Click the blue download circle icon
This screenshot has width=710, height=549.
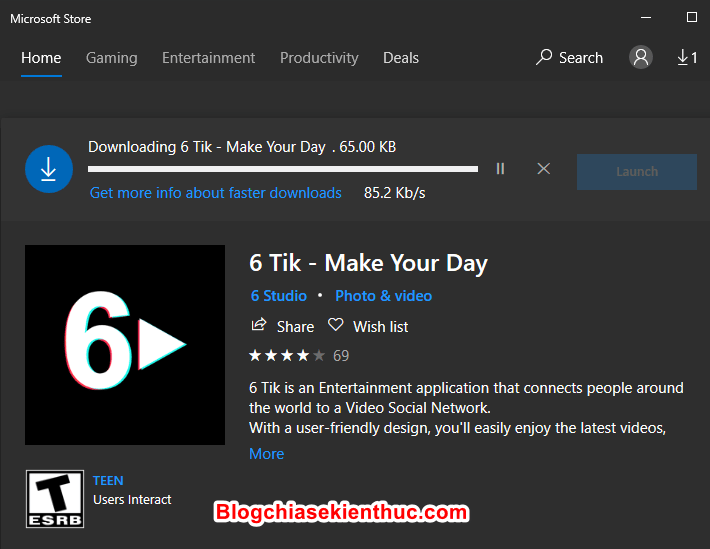point(49,169)
